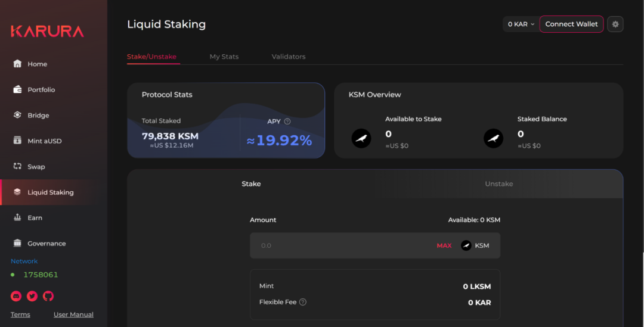This screenshot has width=644, height=327.
Task: Open the Twitter social icon
Action: (32, 296)
